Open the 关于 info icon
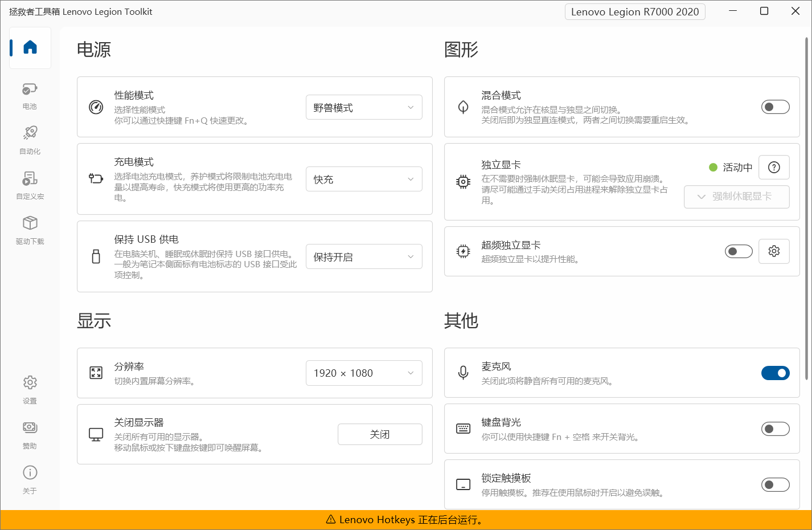The width and height of the screenshot is (812, 530). click(x=30, y=472)
